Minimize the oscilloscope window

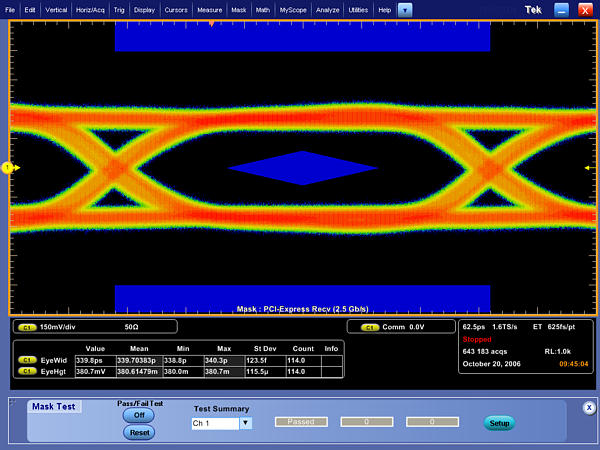tap(562, 9)
